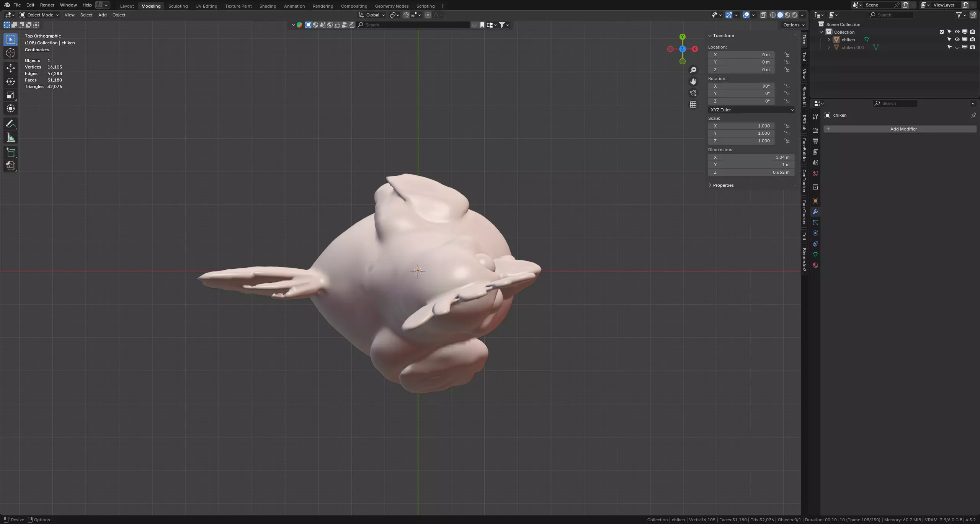The image size is (980, 524).
Task: Open the XYZ Euler rotation mode dropdown
Action: click(x=751, y=110)
